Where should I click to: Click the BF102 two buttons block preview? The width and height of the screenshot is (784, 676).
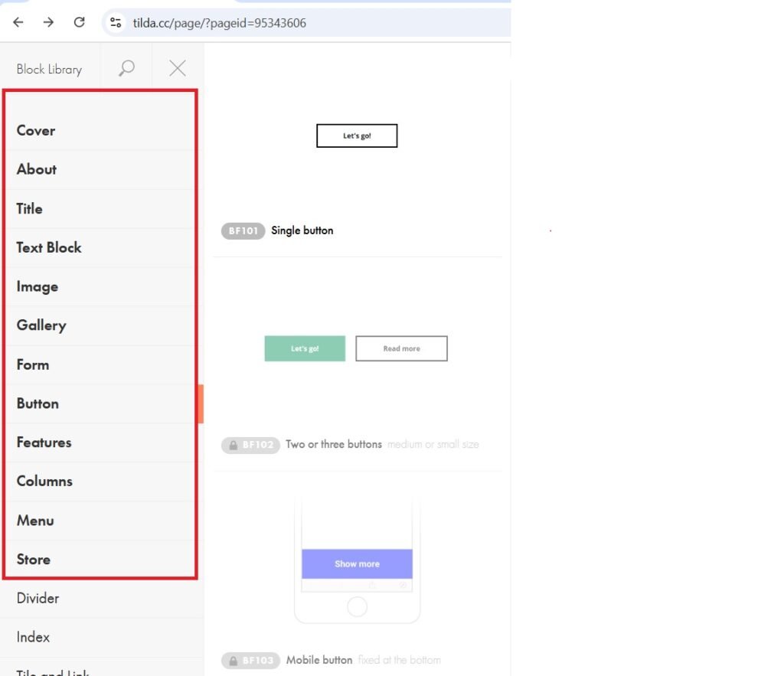(356, 348)
